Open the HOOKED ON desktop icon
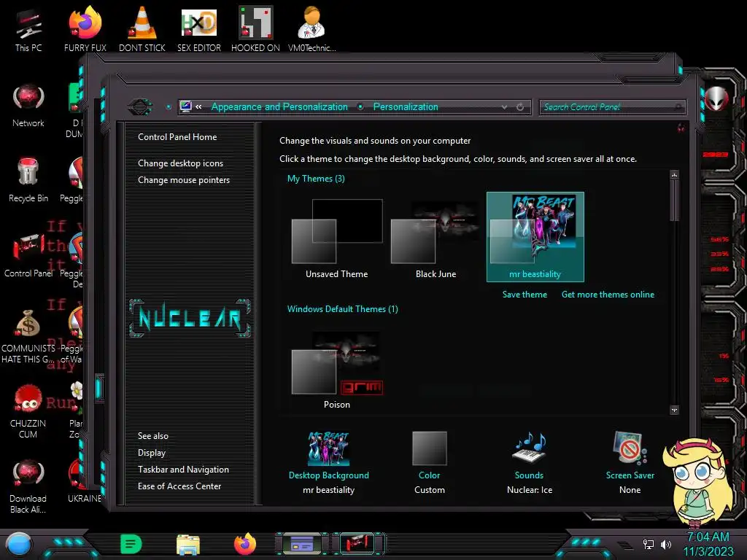Screen dimensions: 747x560 (255, 29)
